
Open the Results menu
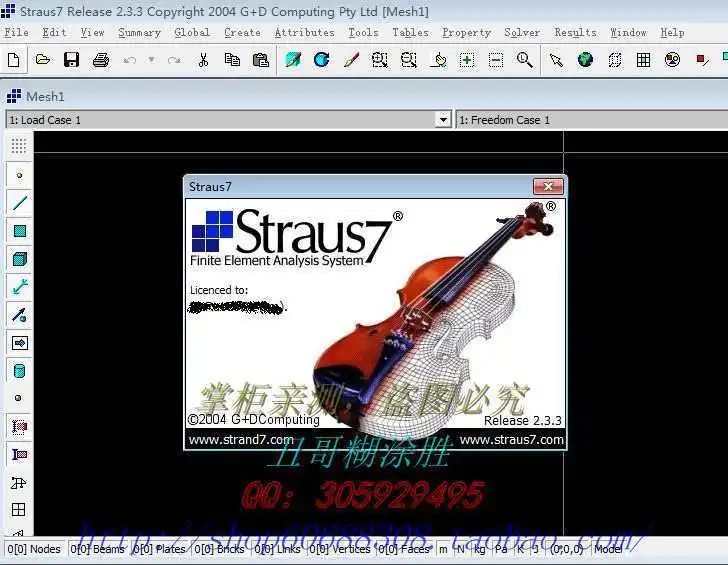[x=575, y=32]
